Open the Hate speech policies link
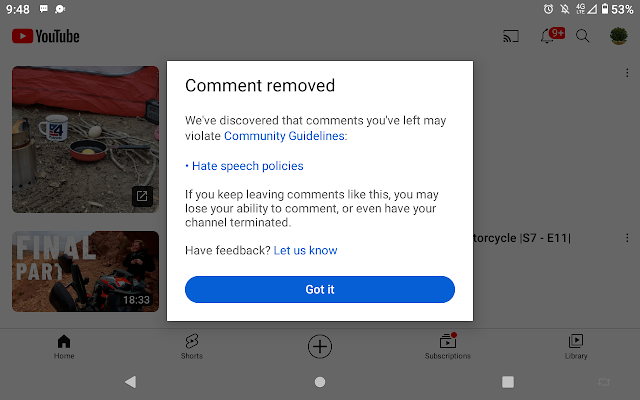Image resolution: width=640 pixels, height=400 pixels. coord(247,166)
